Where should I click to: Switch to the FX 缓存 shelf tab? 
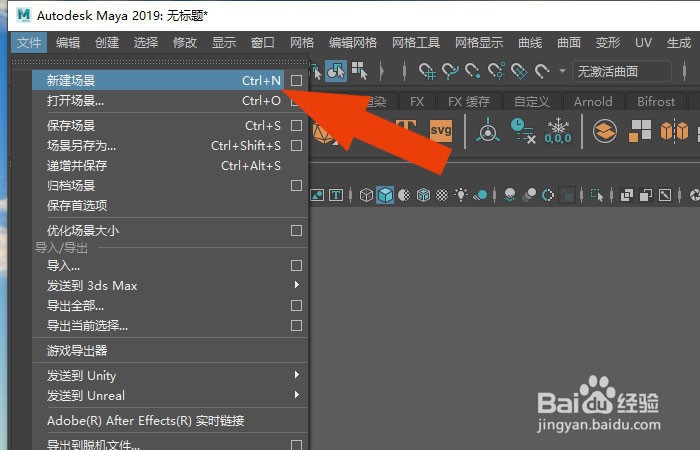[x=469, y=102]
